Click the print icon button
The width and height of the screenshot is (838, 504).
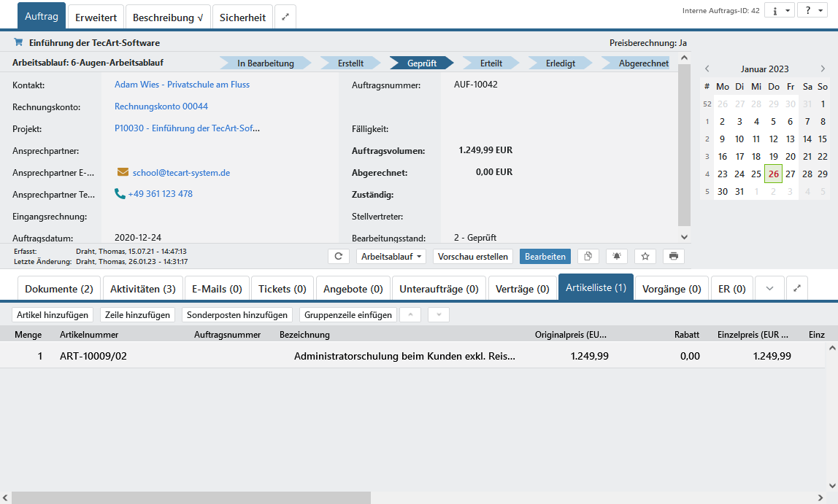pyautogui.click(x=674, y=257)
